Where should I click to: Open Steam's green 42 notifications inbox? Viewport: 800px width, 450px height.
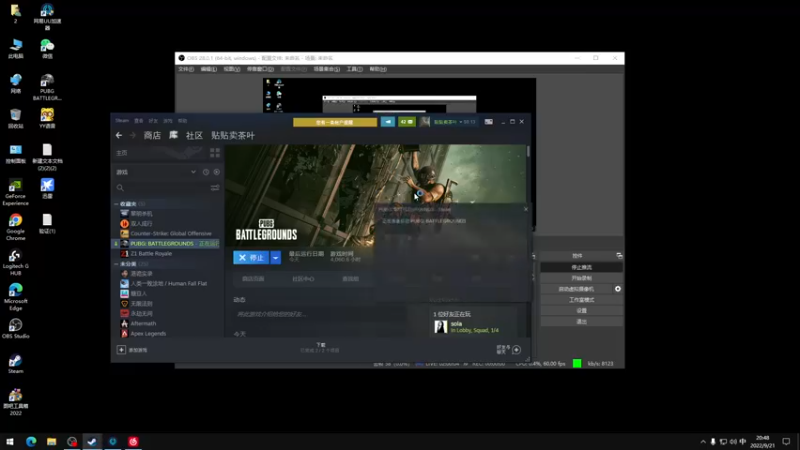pos(407,122)
